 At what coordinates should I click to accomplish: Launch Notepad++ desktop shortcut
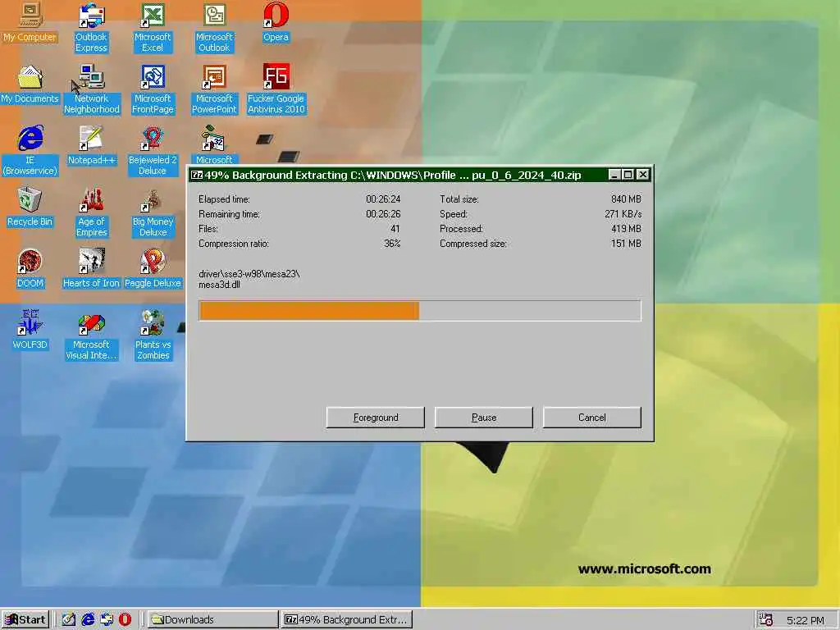pyautogui.click(x=92, y=145)
